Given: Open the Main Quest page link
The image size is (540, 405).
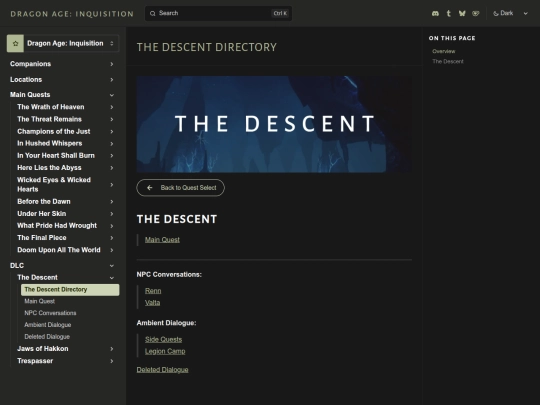Looking at the screenshot, I should tap(162, 240).
